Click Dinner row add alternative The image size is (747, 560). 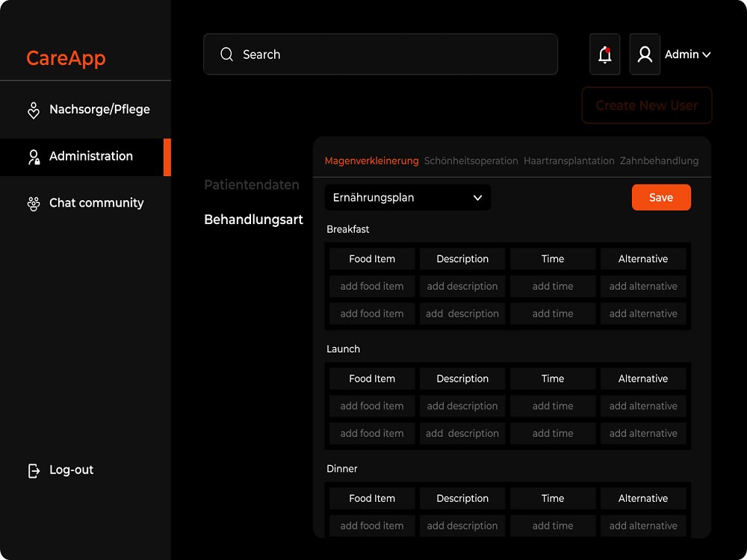(643, 526)
